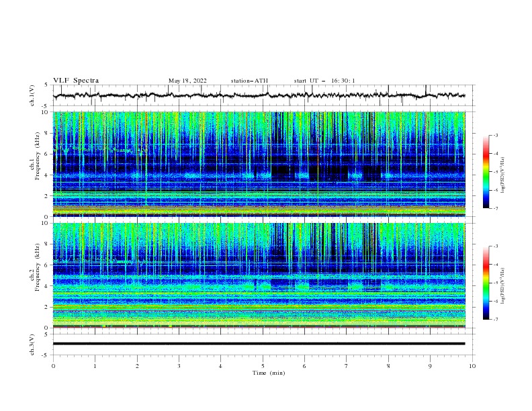532x411 pixels.
Task: Click the "5" volt tick on ch.1(V) axis
Action: tap(46, 85)
